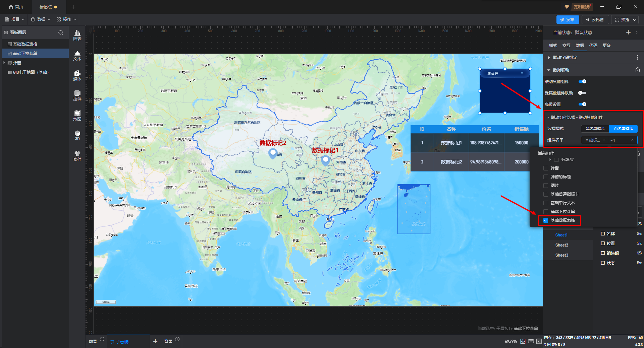Click the 数据标记2 map marker pin
Image resolution: width=644 pixels, height=348 pixels.
pyautogui.click(x=273, y=154)
